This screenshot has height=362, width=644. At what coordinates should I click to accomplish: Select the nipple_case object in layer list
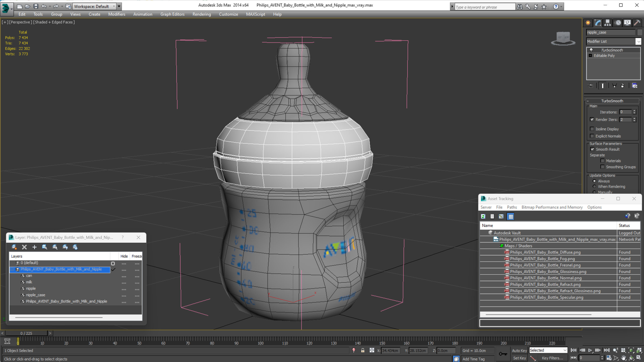(35, 295)
